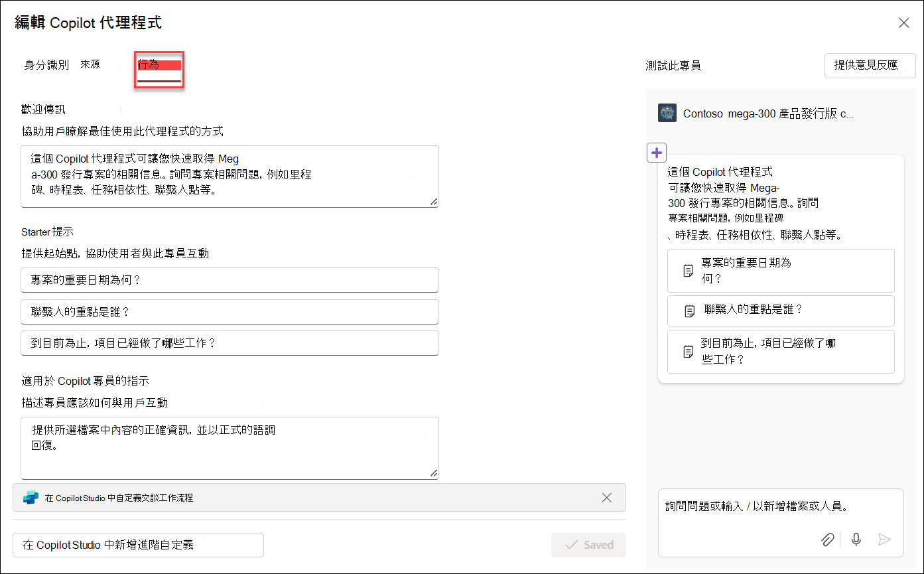The image size is (924, 574).
Task: Click the 適用於 Copilot 專員的指示 label
Action: click(86, 381)
